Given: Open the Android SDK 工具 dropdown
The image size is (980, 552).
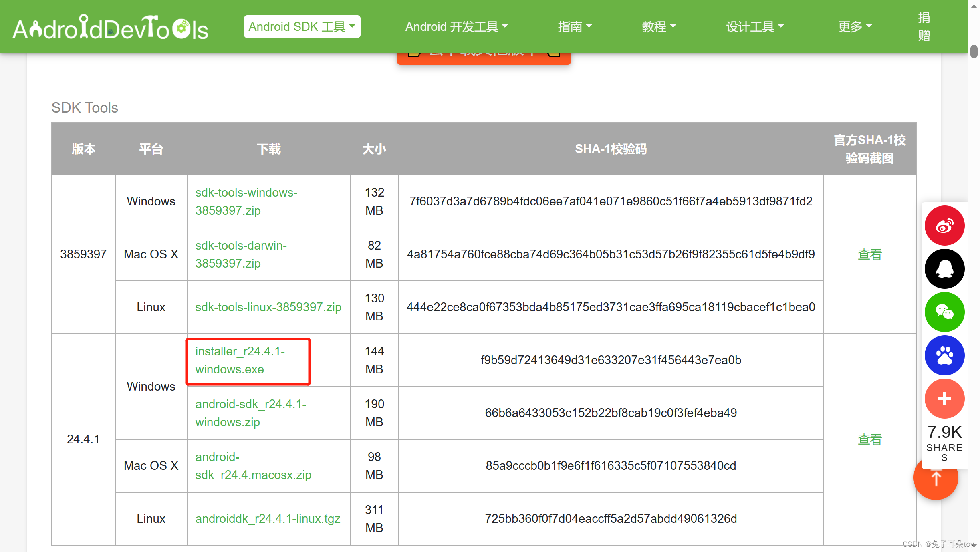Looking at the screenshot, I should (x=302, y=27).
